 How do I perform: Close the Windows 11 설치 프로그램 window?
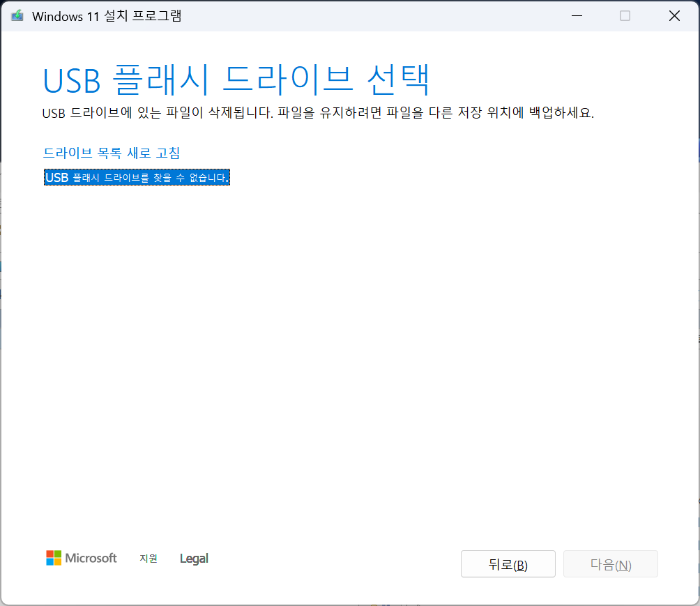coord(674,16)
